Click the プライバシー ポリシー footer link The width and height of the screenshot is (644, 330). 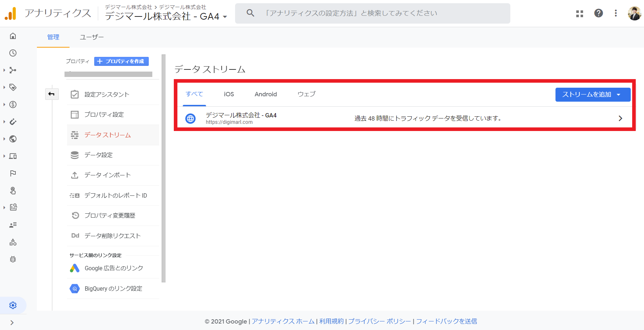tap(380, 321)
